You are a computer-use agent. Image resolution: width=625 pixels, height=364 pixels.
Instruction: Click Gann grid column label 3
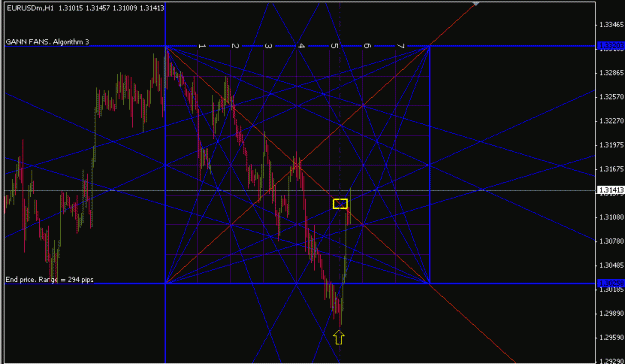[x=268, y=46]
